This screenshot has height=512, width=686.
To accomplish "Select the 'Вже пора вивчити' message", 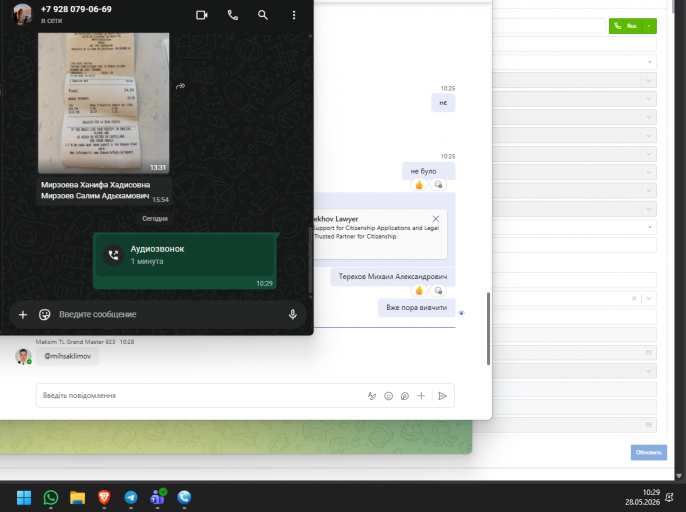I will point(416,308).
